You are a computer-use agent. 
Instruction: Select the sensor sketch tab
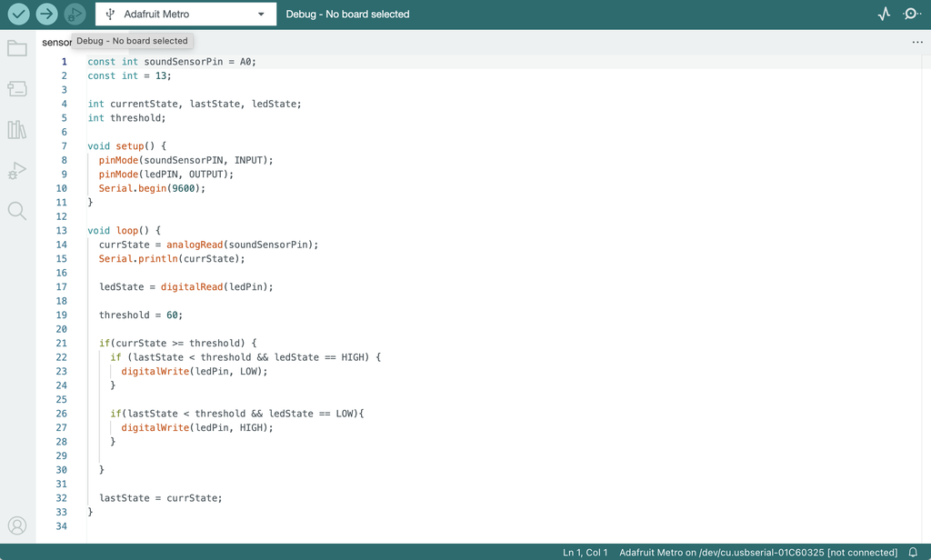56,43
